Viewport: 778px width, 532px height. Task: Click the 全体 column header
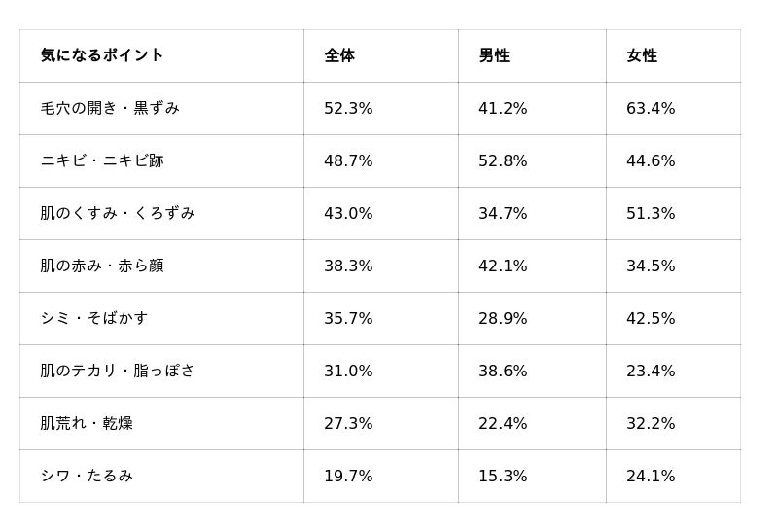click(339, 55)
